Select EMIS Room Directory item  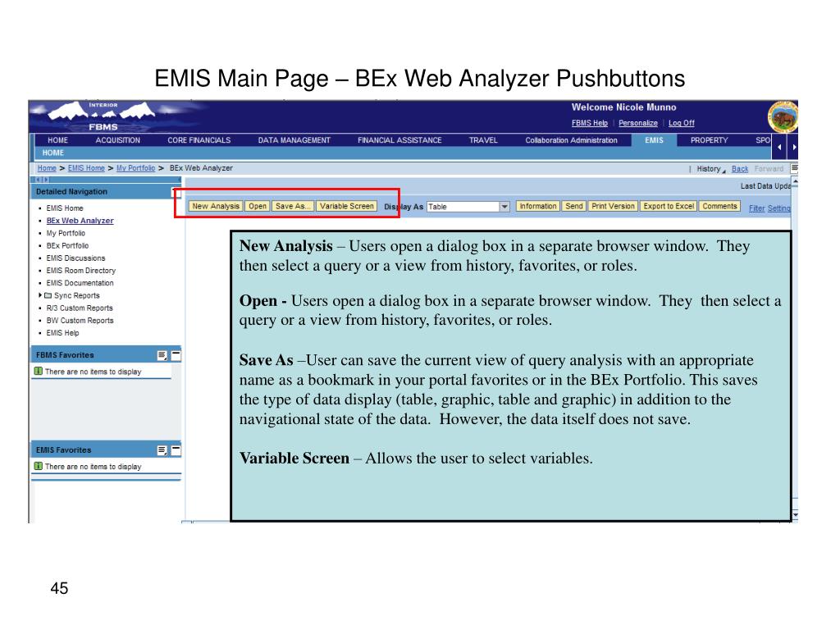[x=81, y=271]
